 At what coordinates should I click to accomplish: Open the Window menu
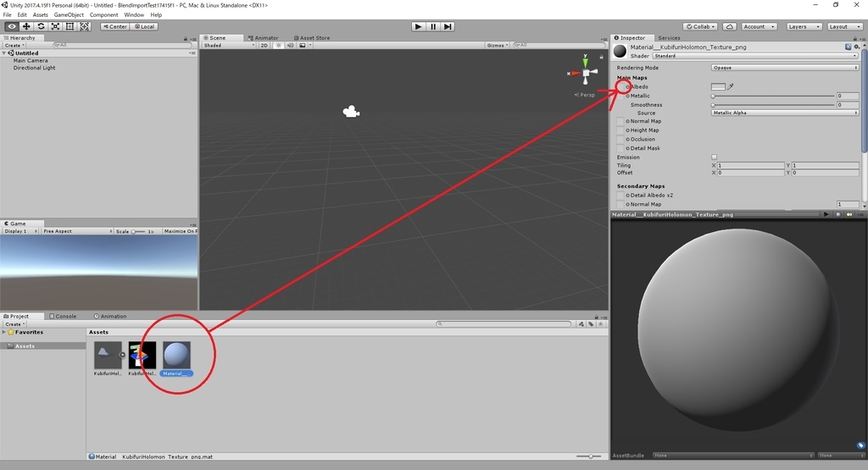(134, 15)
